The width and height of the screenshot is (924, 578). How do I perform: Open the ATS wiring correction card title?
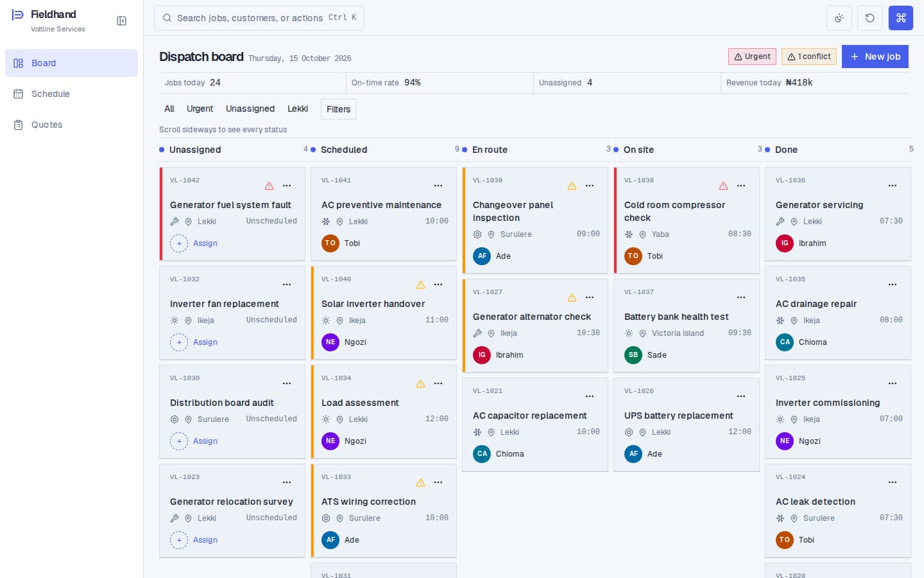(368, 502)
